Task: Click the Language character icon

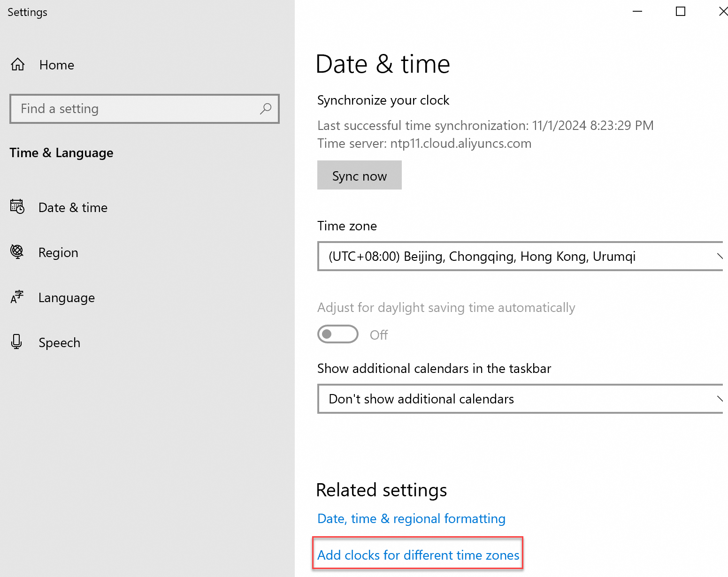Action: point(17,297)
